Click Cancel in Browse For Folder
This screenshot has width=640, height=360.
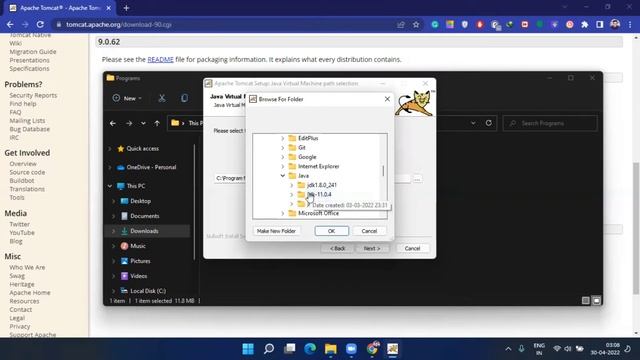pyautogui.click(x=369, y=231)
